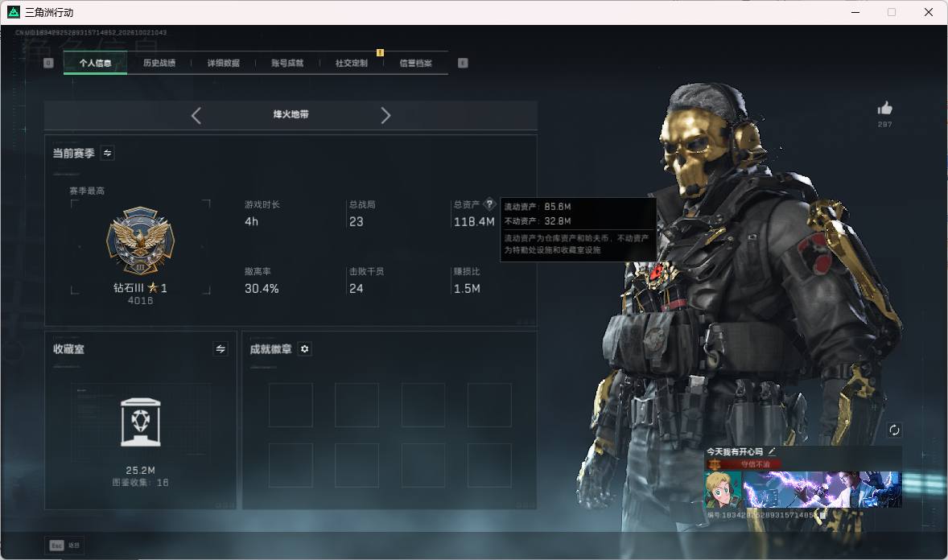Toggle 当前赛季 season switch arrows
This screenshot has height=560, width=948.
pos(108,153)
